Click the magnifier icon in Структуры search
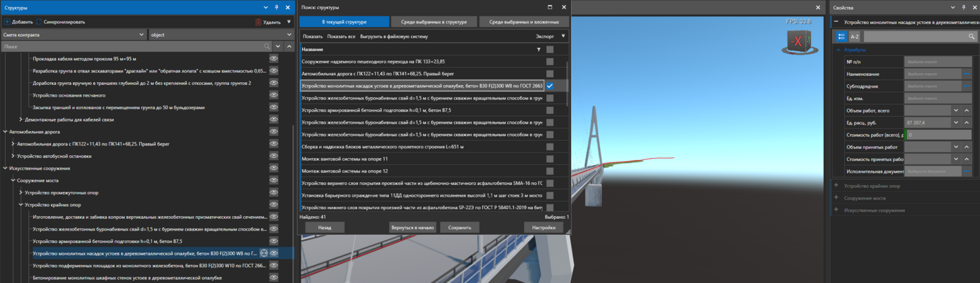Screen dimensions: 980x283 click(x=267, y=46)
